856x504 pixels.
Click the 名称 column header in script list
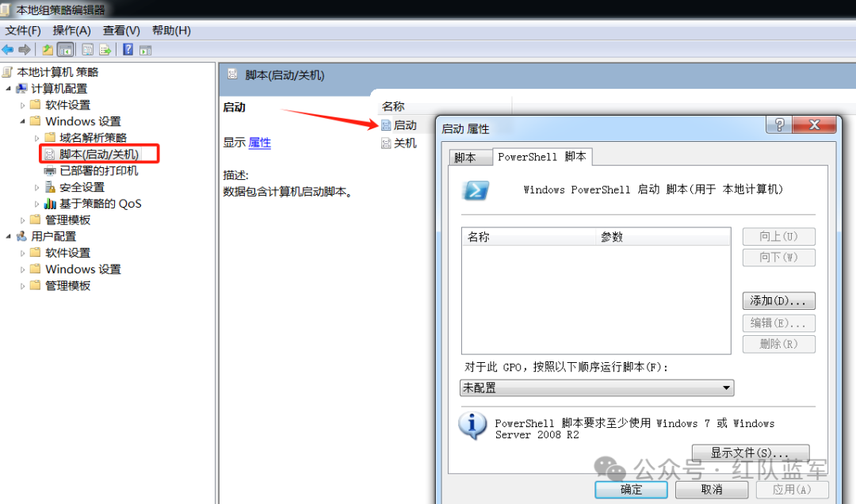pyautogui.click(x=529, y=237)
